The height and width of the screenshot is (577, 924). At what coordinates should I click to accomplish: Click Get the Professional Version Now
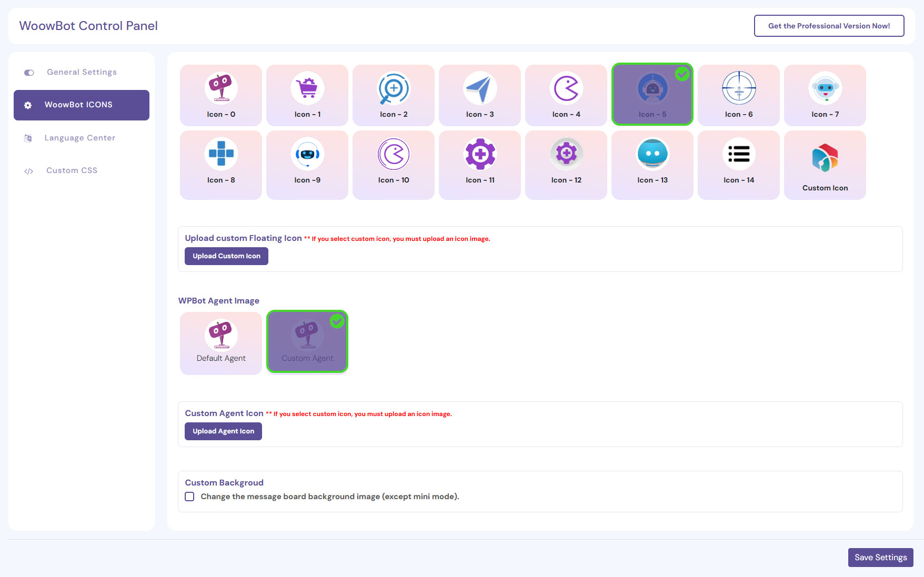tap(829, 26)
